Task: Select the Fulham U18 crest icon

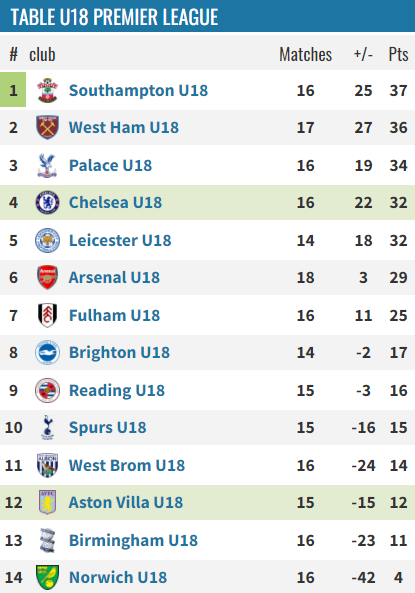Action: [x=47, y=315]
